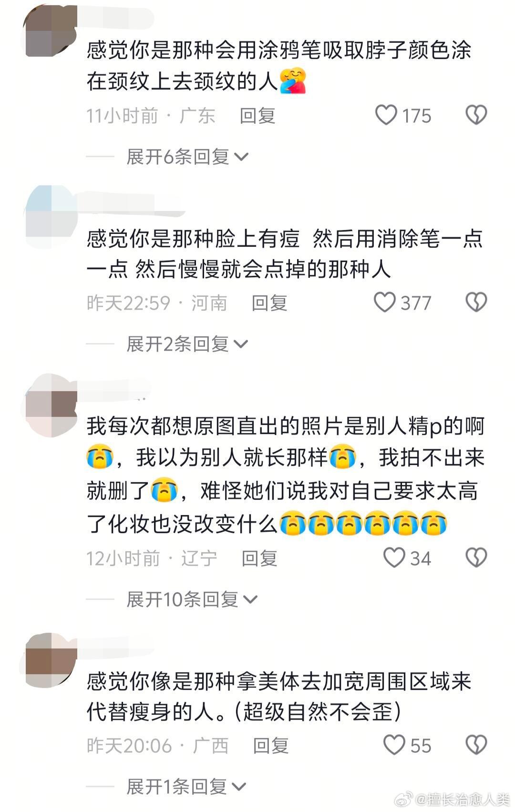Dislike the Guangxi comment via broken heart

pos(476,745)
